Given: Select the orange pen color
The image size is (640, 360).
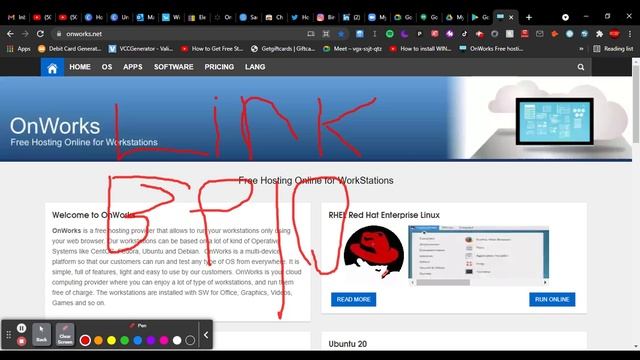Looking at the screenshot, I should point(98,340).
